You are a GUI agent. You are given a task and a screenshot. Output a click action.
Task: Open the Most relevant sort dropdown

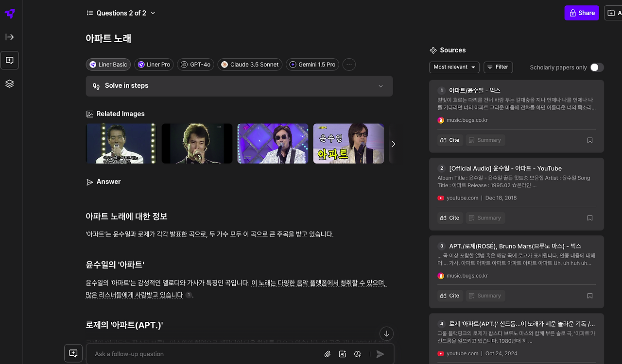pyautogui.click(x=453, y=67)
